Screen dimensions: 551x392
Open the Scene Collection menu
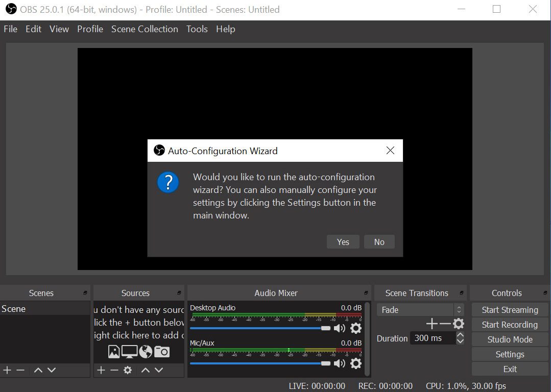pos(145,29)
